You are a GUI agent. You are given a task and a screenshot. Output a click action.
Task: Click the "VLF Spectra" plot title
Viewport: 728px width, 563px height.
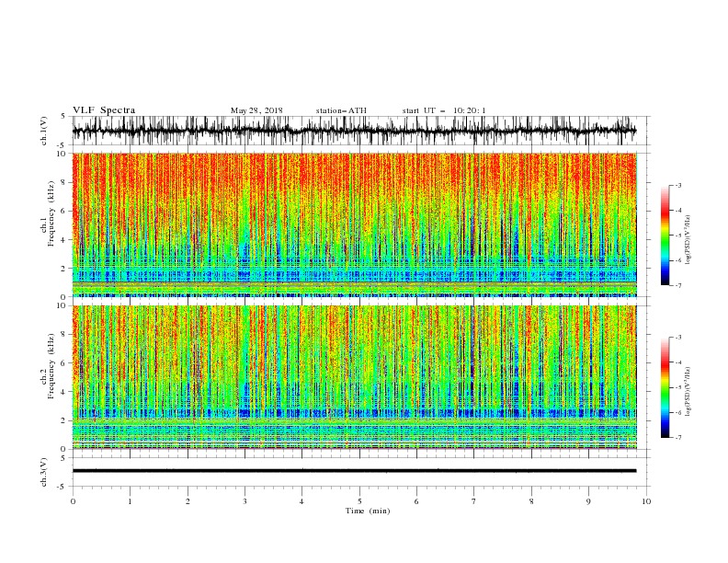point(104,110)
